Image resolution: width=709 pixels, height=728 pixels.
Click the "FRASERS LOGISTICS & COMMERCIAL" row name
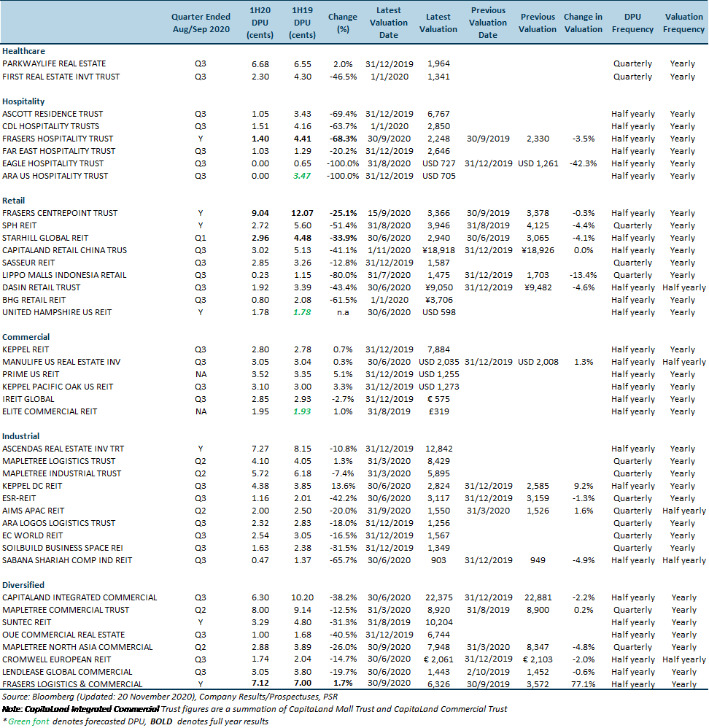click(x=72, y=684)
